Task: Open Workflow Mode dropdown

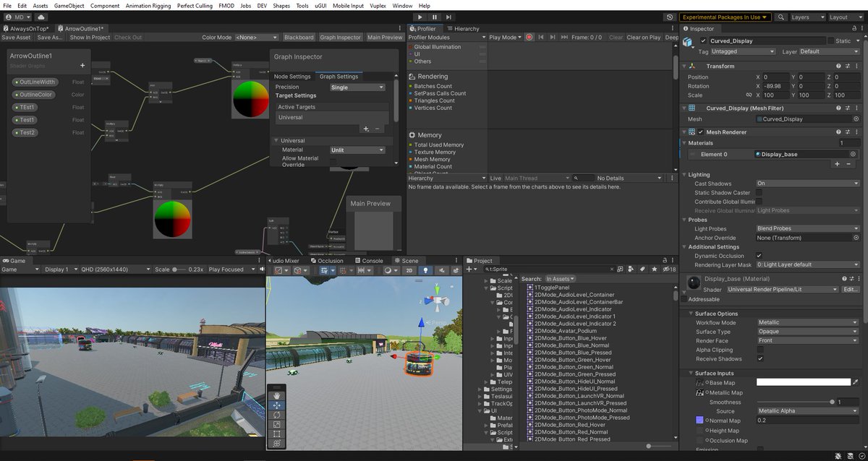Action: [x=807, y=322]
